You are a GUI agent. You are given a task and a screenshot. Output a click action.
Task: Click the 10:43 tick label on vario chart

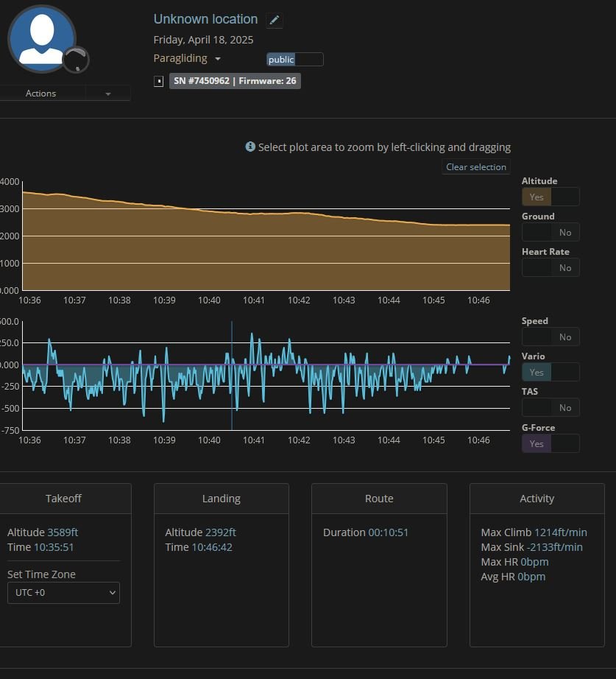344,440
